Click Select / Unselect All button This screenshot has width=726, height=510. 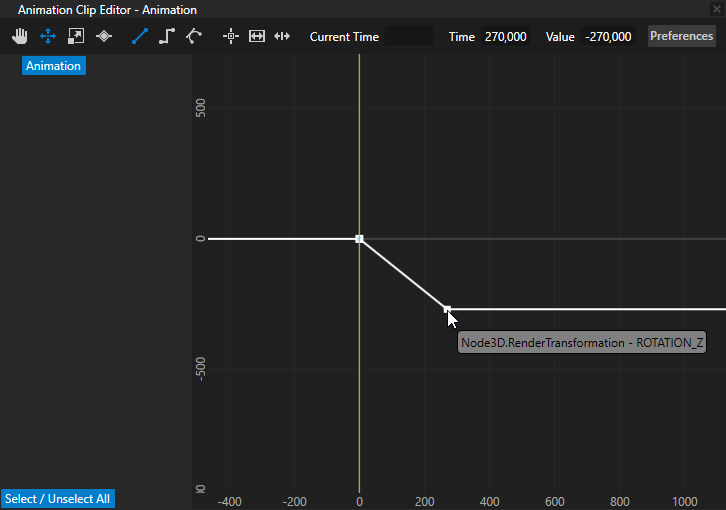58,499
